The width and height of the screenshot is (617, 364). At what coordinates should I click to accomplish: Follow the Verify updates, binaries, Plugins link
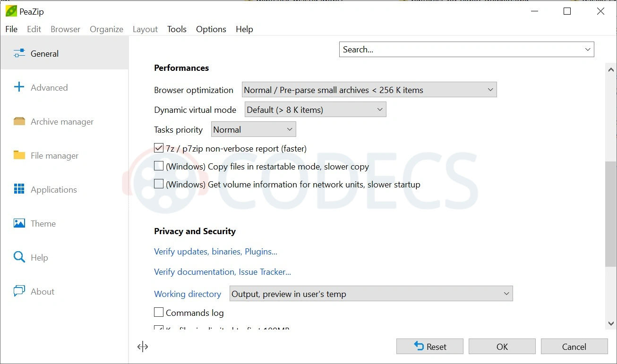click(x=215, y=252)
